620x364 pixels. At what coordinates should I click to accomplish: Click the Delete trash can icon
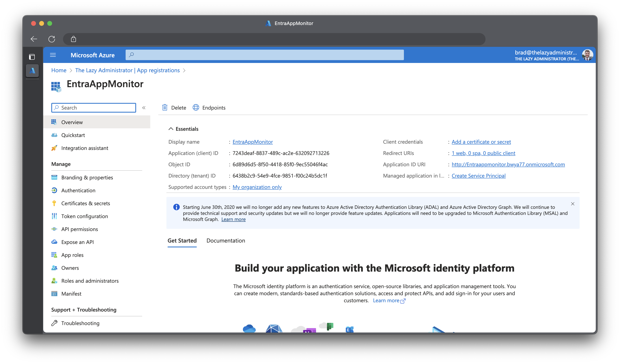165,107
